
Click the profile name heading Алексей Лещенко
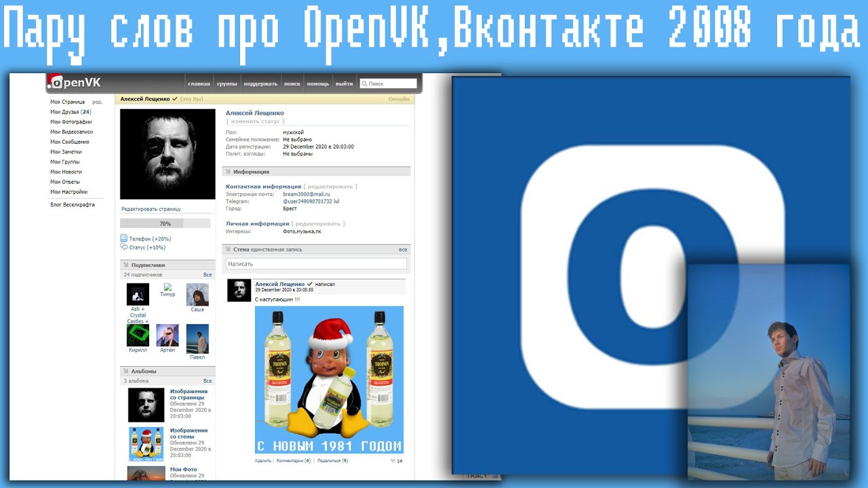[x=255, y=113]
